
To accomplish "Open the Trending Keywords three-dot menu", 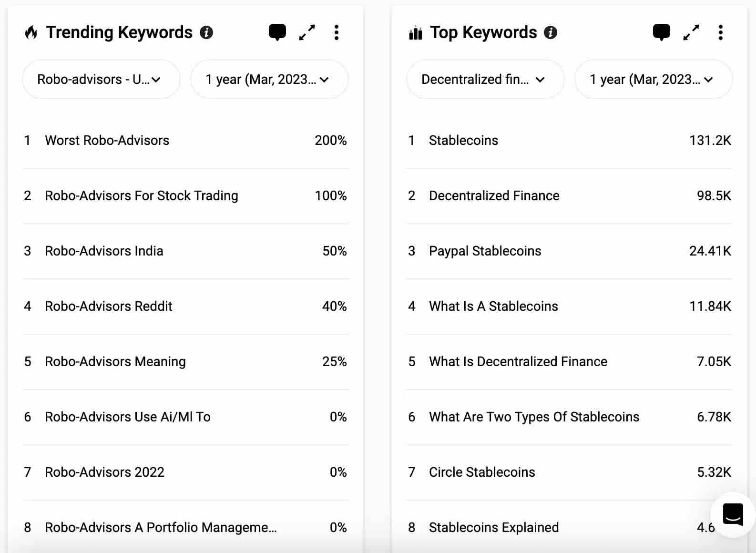I will (x=337, y=32).
